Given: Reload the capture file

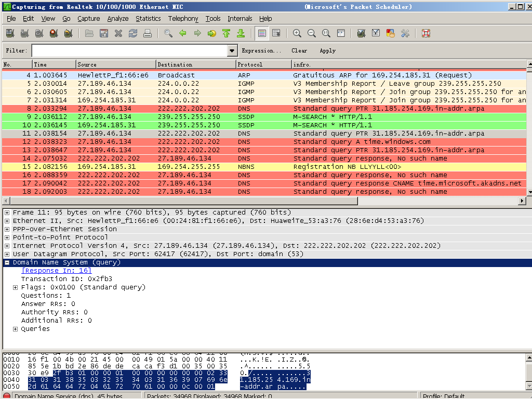Looking at the screenshot, I should [x=133, y=33].
